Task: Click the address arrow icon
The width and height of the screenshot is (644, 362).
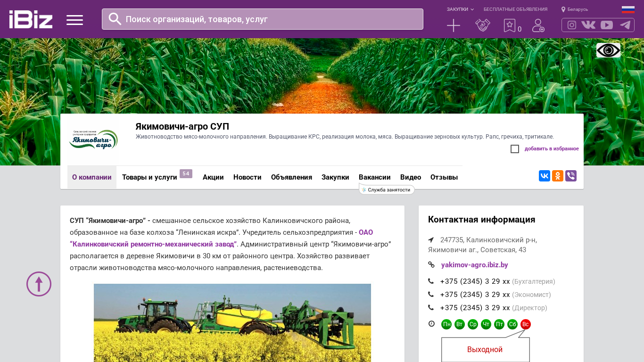Action: click(431, 240)
